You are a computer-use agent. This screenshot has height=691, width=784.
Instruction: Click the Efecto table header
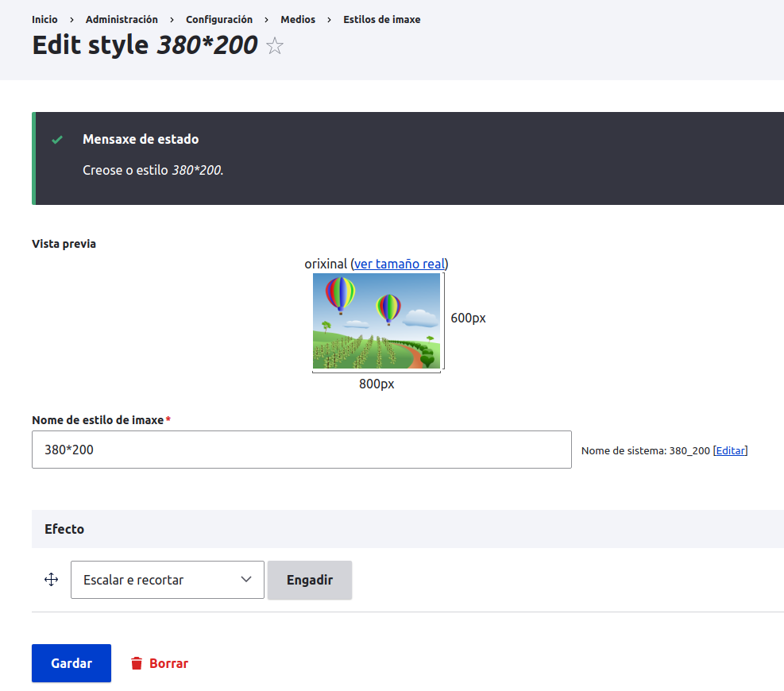(x=64, y=529)
